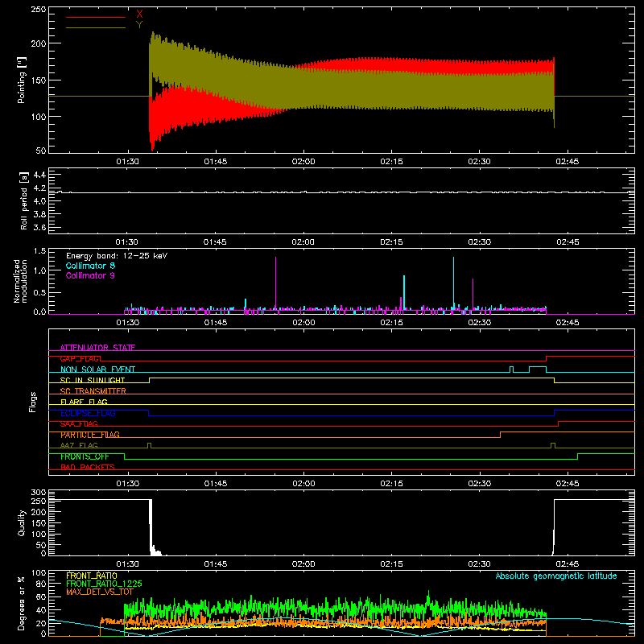The image size is (644, 644).
Task: Click the green FRONTS_OFF label
Action: [85, 456]
